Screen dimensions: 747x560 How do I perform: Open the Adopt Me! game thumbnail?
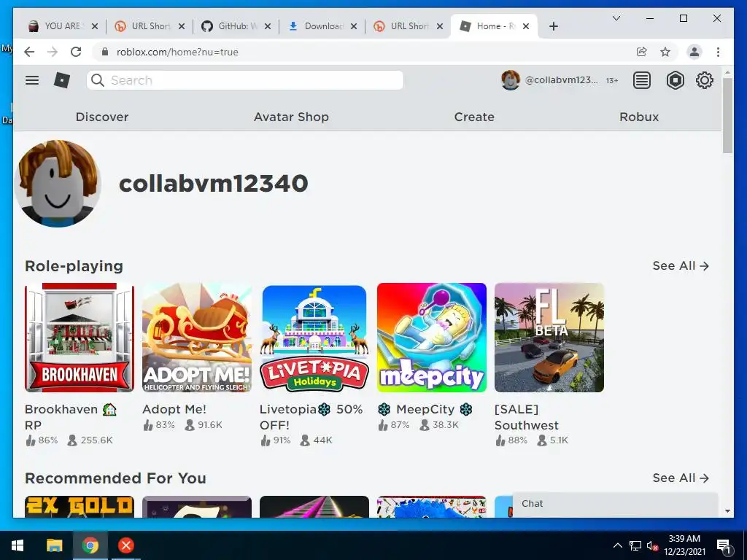coord(197,338)
